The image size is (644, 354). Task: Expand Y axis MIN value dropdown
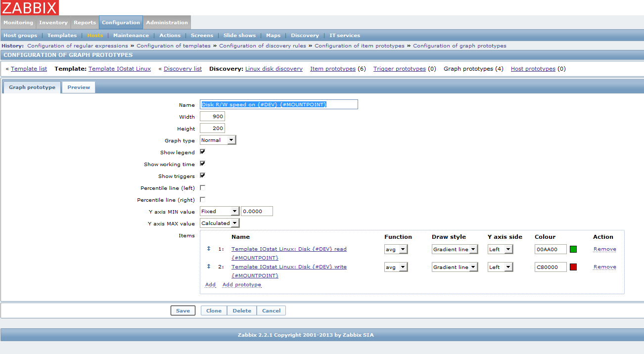pos(220,212)
